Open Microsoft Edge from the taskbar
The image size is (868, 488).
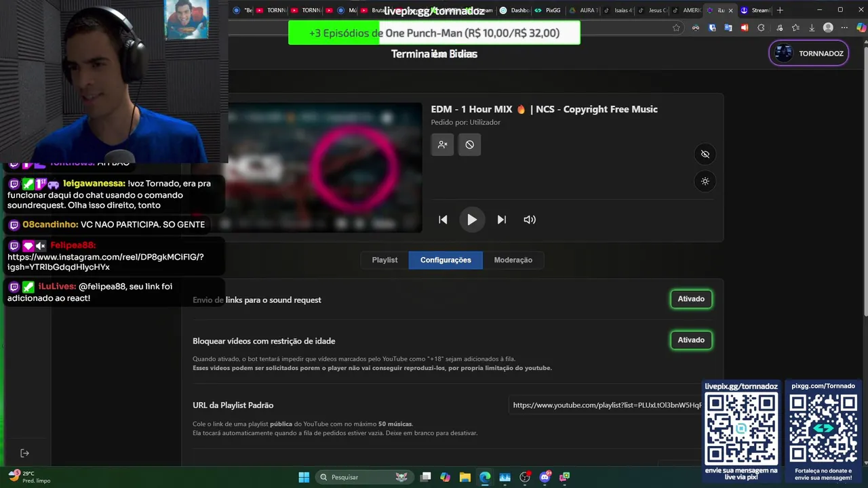(x=485, y=477)
